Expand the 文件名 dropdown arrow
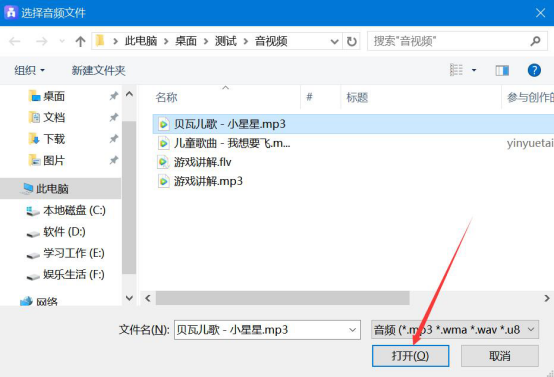The height and width of the screenshot is (377, 554). click(x=352, y=330)
